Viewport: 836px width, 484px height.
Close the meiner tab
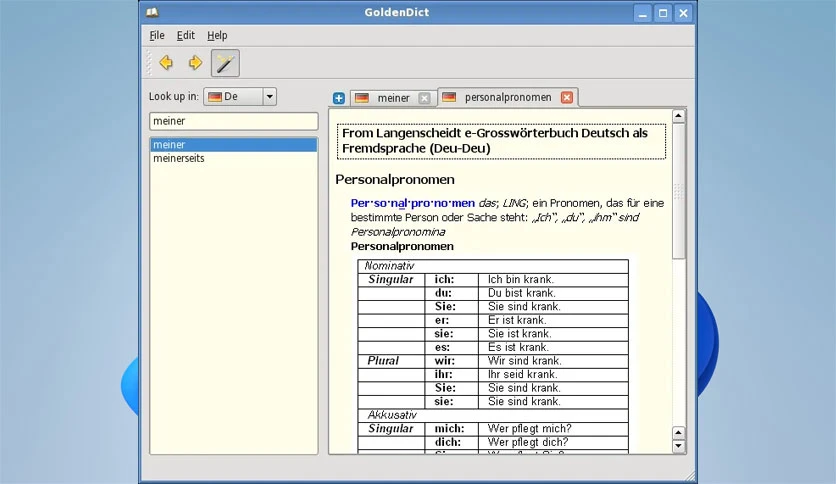(x=424, y=98)
